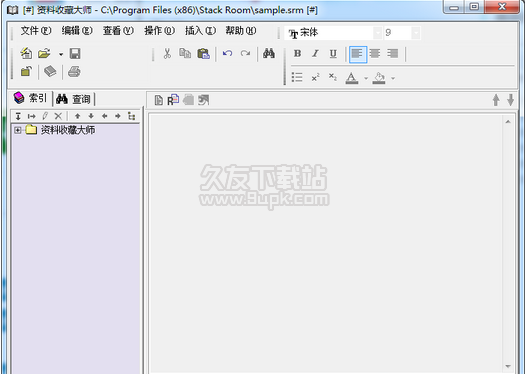The height and width of the screenshot is (374, 525).
Task: Click the New file toolbar icon
Action: coord(26,54)
